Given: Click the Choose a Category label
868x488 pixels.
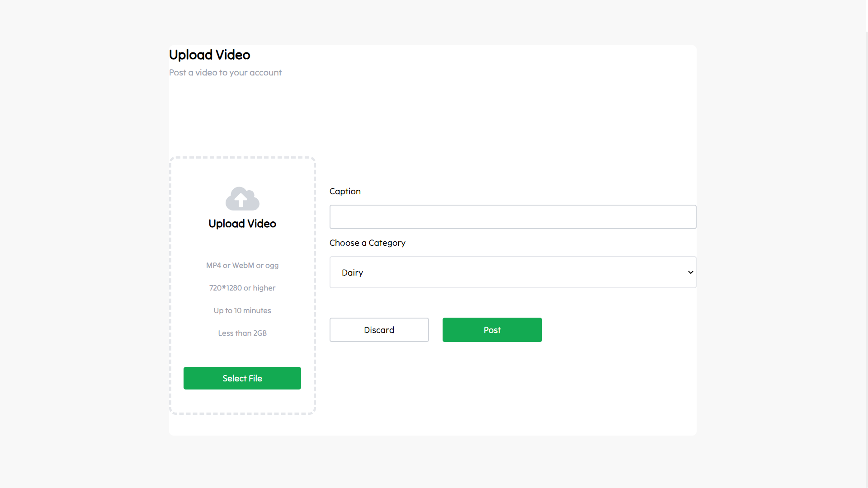Looking at the screenshot, I should (x=367, y=243).
